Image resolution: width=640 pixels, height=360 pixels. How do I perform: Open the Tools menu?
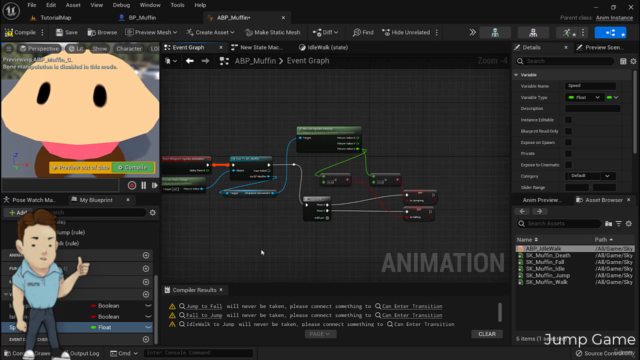(177, 5)
